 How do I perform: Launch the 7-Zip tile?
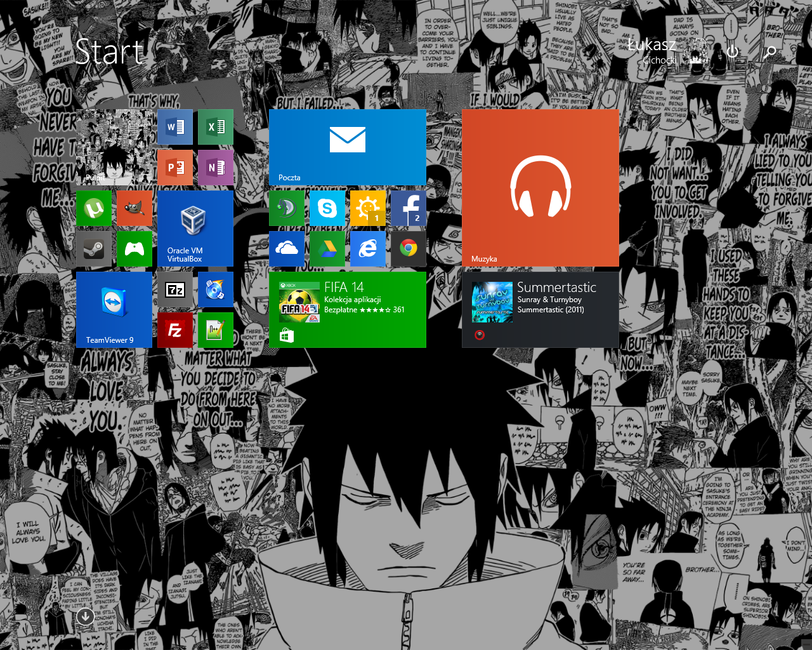pyautogui.click(x=175, y=289)
